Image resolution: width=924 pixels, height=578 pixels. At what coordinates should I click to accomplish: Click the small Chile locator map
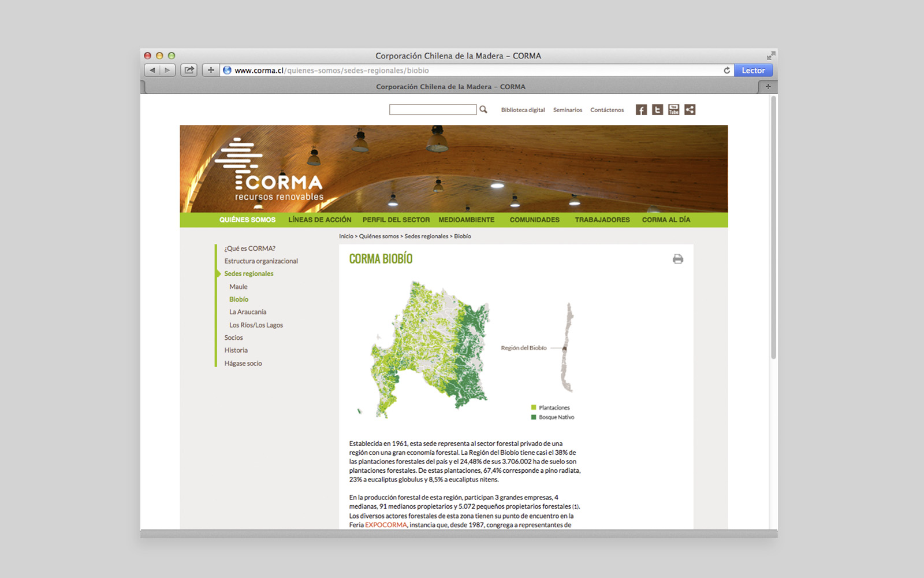pos(568,347)
